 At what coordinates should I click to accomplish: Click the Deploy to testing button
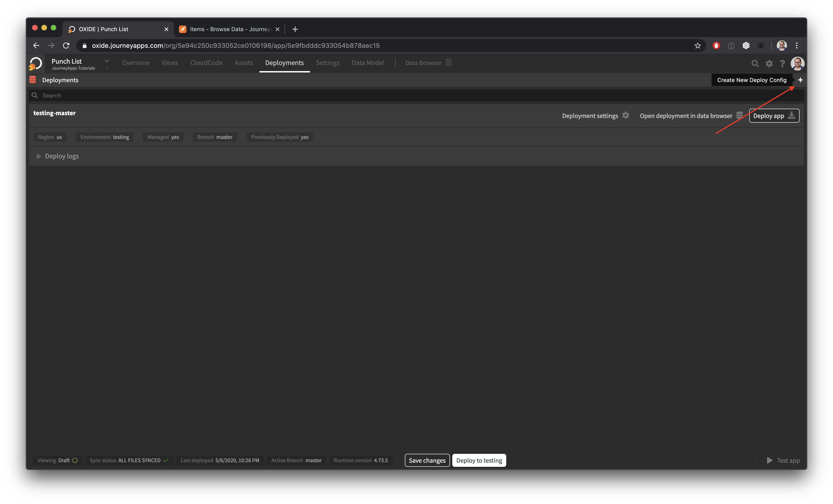pyautogui.click(x=479, y=460)
